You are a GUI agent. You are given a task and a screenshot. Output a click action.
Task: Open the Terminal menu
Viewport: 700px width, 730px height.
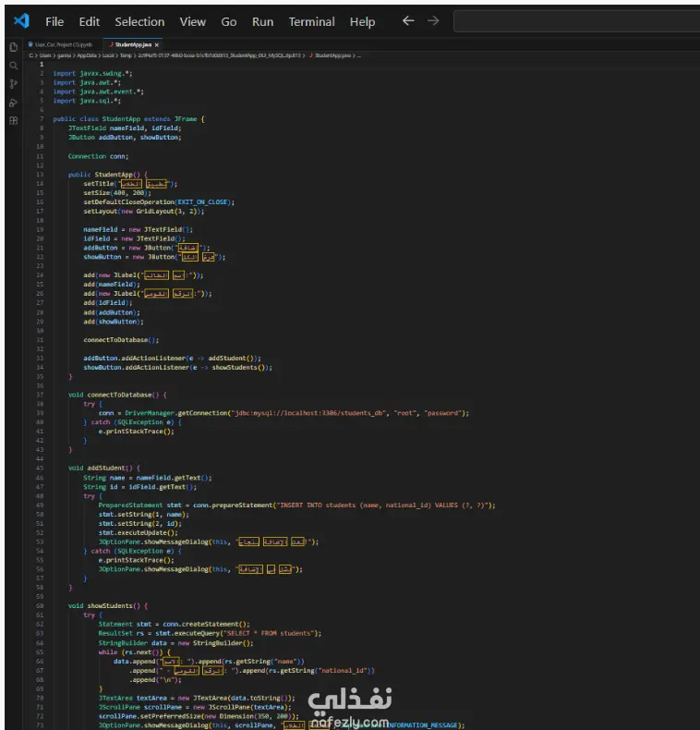pyautogui.click(x=311, y=22)
